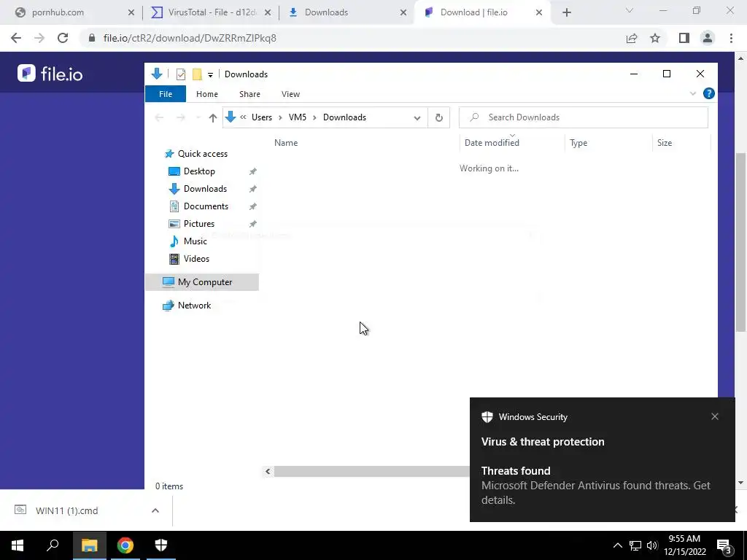747x560 pixels.
Task: Open a new Chrome tab
Action: point(566,13)
